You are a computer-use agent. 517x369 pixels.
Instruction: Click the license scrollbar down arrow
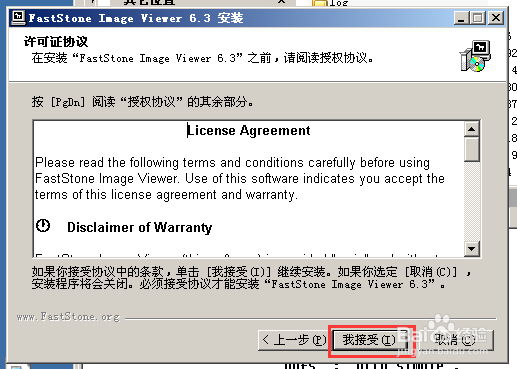point(472,249)
